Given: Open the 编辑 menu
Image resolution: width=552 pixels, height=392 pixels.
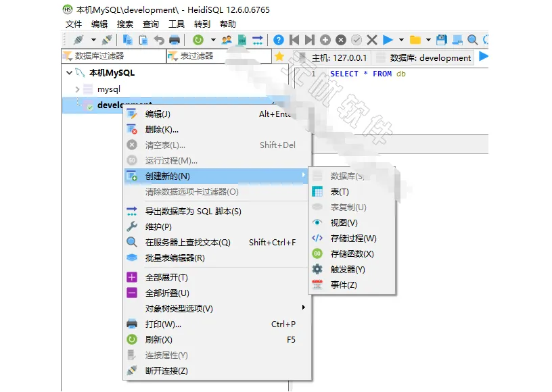Looking at the screenshot, I should click(99, 24).
